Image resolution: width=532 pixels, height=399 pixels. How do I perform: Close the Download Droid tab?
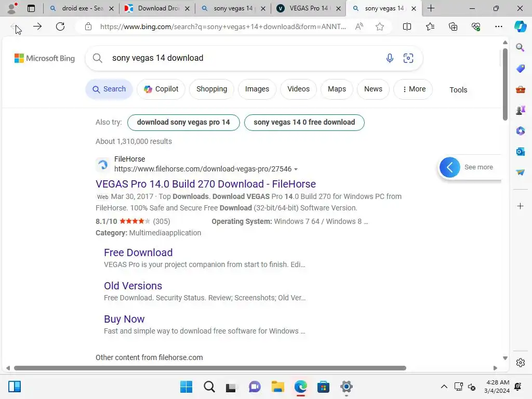pyautogui.click(x=187, y=9)
